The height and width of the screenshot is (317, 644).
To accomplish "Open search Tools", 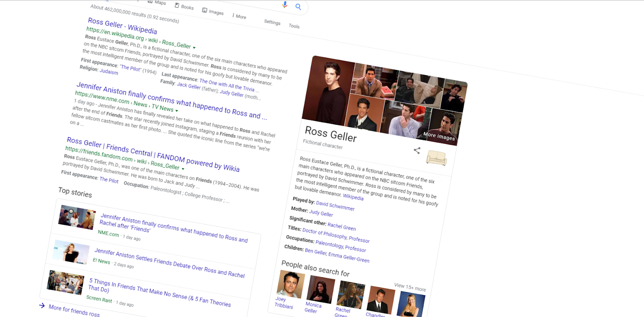I will [x=294, y=26].
